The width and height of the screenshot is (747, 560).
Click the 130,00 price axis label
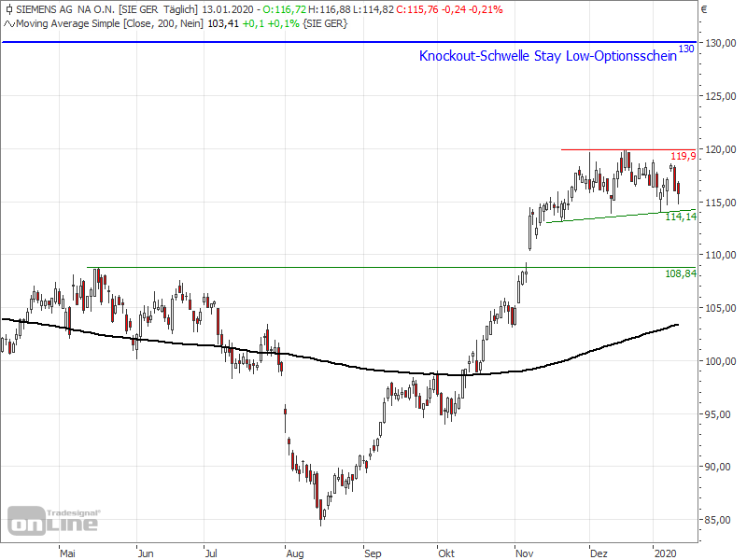tap(721, 43)
